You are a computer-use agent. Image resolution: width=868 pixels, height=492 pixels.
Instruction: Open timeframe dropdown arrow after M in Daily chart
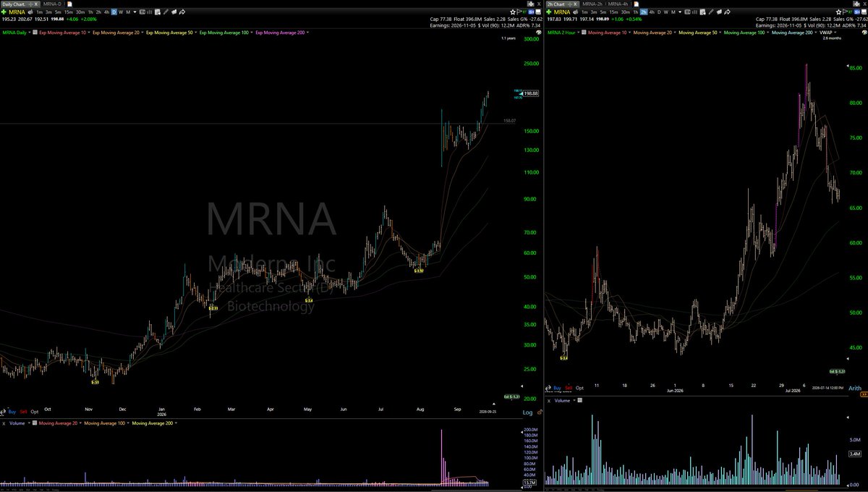(x=135, y=12)
